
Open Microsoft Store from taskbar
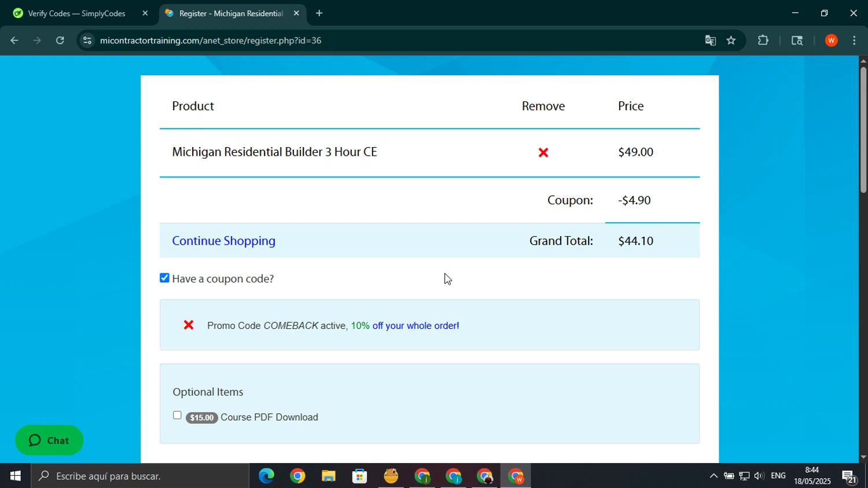pos(360,476)
